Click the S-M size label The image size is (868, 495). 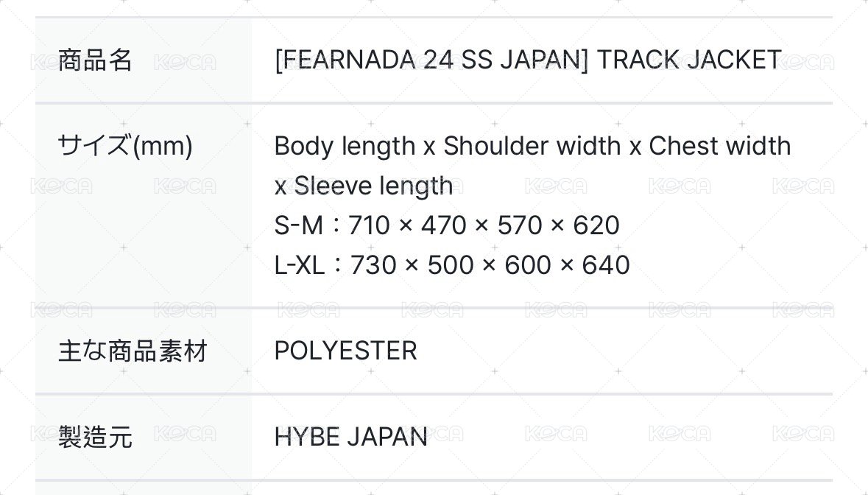(298, 225)
